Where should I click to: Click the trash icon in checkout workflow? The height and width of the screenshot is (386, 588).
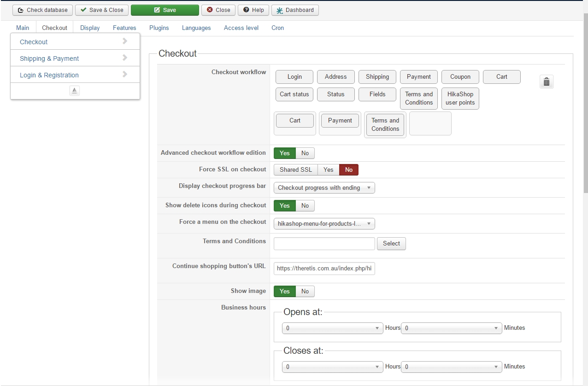pos(546,82)
